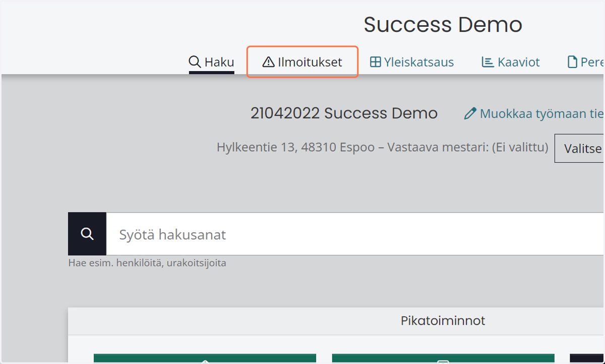Click the 21042022 Success Demo heading
The height and width of the screenshot is (364, 605).
(344, 113)
